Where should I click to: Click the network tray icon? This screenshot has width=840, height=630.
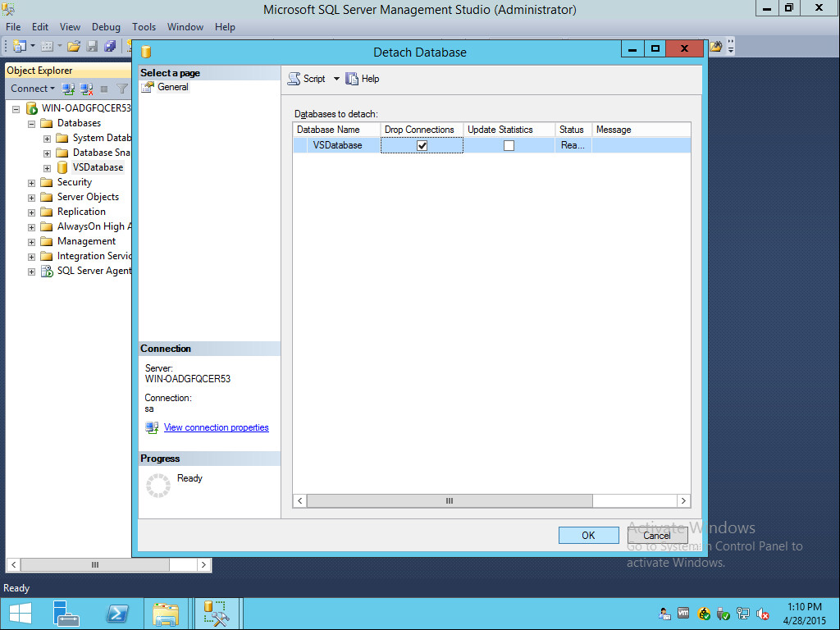[743, 614]
